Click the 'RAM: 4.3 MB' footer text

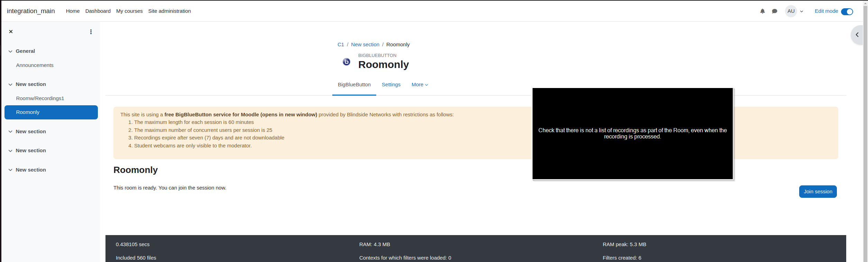pos(375,244)
